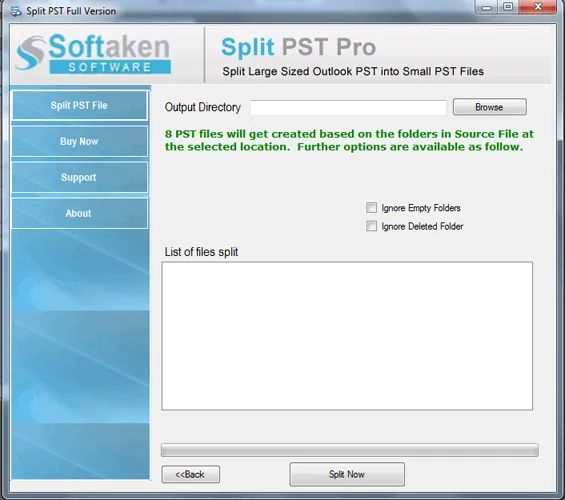Go to the About sidebar item
This screenshot has height=500, width=565.
(x=80, y=213)
